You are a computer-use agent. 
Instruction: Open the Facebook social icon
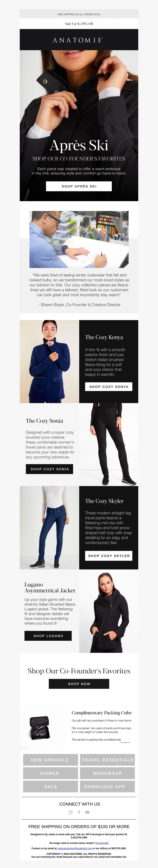click(79, 812)
